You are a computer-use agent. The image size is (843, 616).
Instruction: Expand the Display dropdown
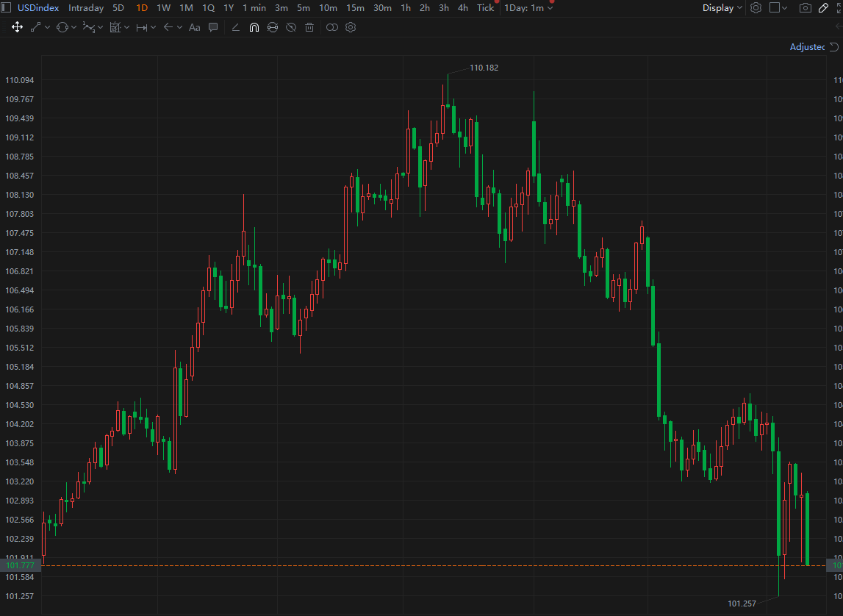pos(722,8)
